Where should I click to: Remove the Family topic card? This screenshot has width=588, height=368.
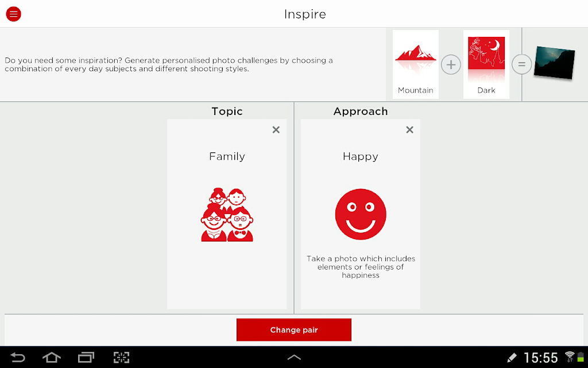276,129
